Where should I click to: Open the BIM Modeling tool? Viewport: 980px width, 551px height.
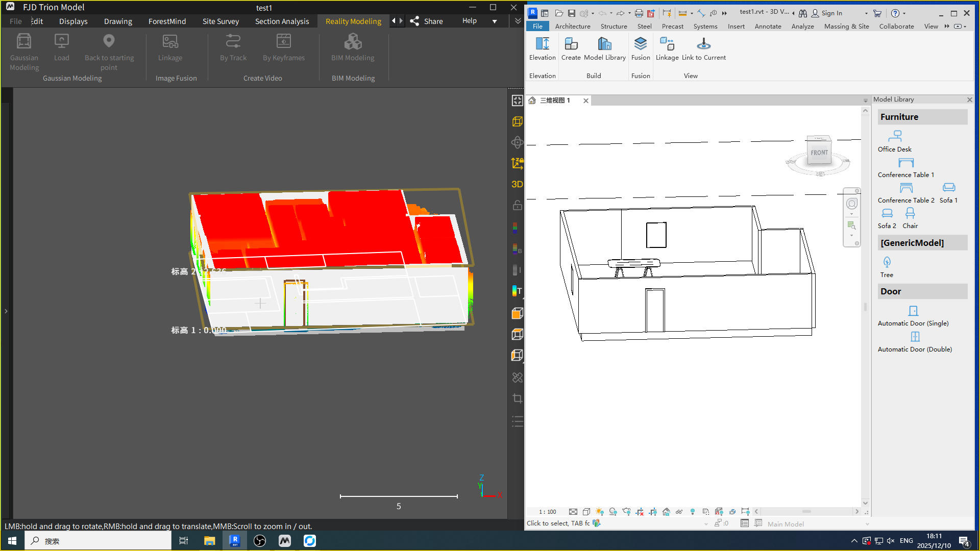pyautogui.click(x=353, y=41)
